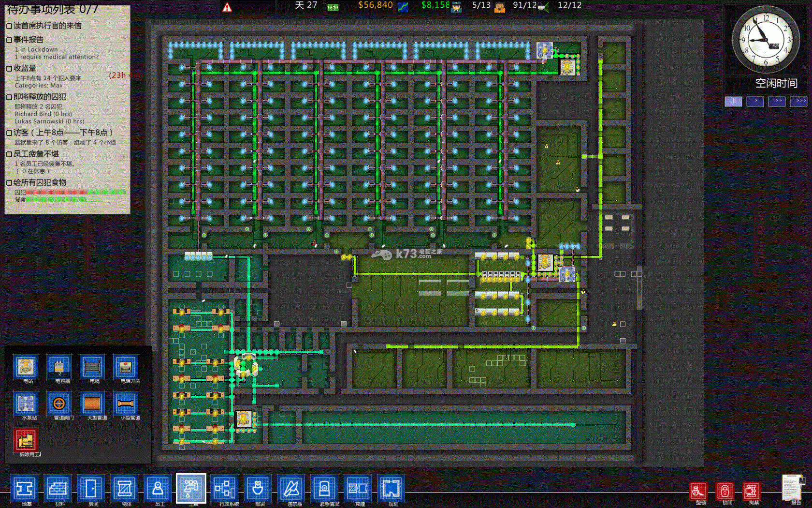Activate the red 拆除 demolish utilities tool
Image resolution: width=812 pixels, height=508 pixels.
pos(26,440)
